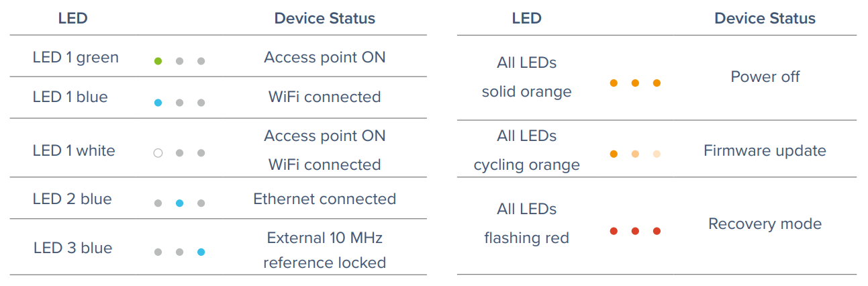Click the Firmware update status text
This screenshot has width=868, height=286.
[x=765, y=150]
